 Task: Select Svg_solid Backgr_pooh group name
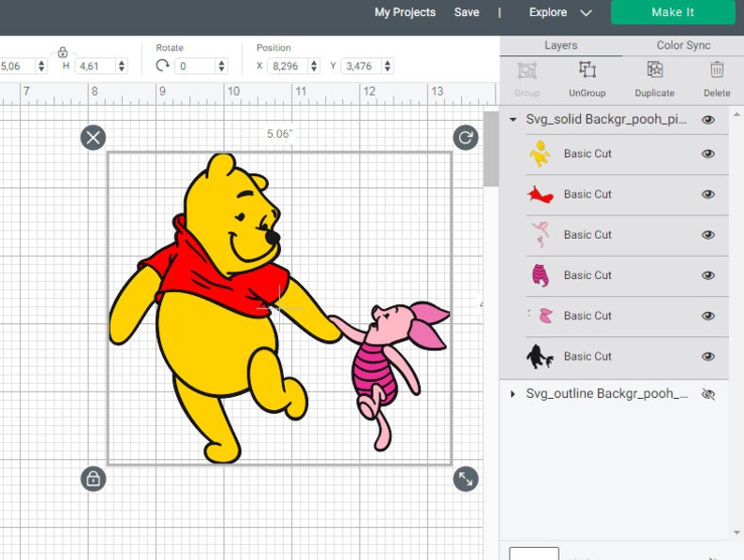point(606,120)
